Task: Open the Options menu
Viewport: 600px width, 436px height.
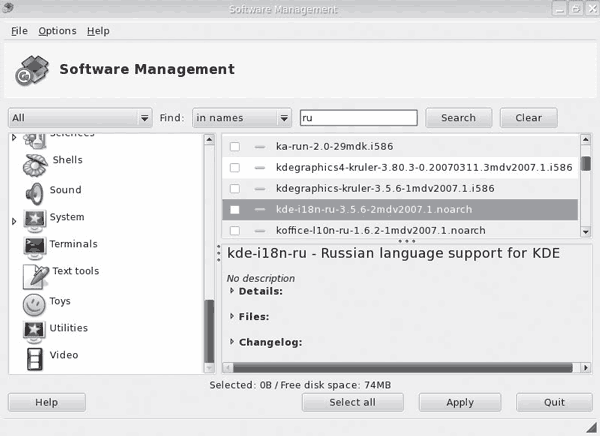Action: point(57,31)
